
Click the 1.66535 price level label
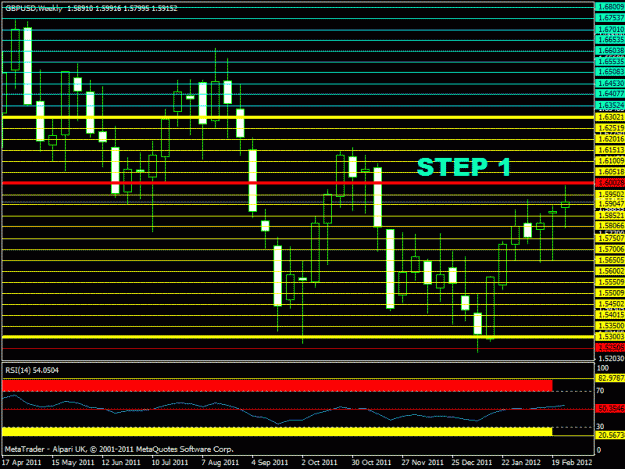(610, 40)
